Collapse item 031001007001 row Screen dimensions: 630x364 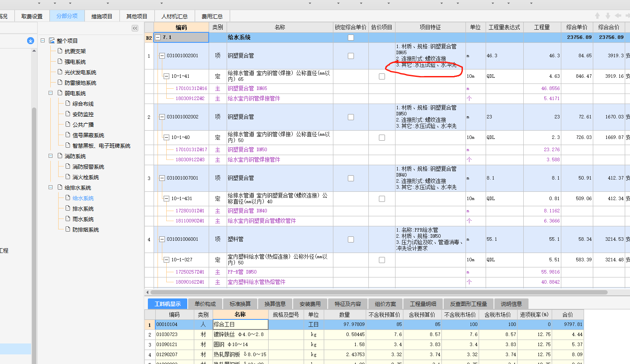(162, 178)
